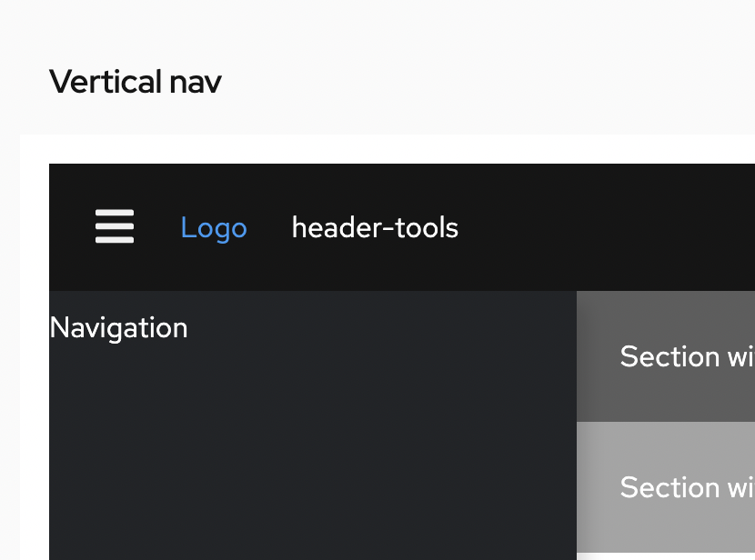Click empty area of dark navigation sidebar
Image resolution: width=755 pixels, height=560 pixels.
(x=309, y=445)
